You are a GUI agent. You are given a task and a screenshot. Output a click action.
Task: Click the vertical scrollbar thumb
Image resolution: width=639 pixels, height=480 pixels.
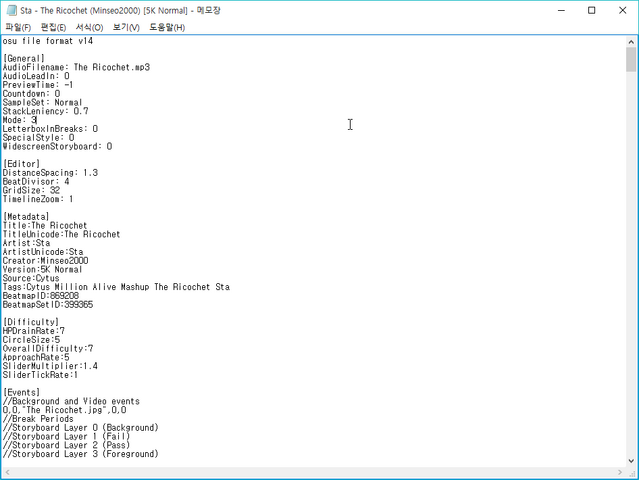coord(631,59)
